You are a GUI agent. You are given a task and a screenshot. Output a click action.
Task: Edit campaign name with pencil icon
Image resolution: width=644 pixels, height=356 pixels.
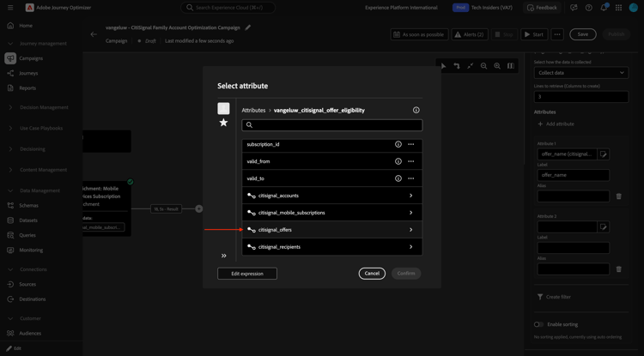point(247,27)
